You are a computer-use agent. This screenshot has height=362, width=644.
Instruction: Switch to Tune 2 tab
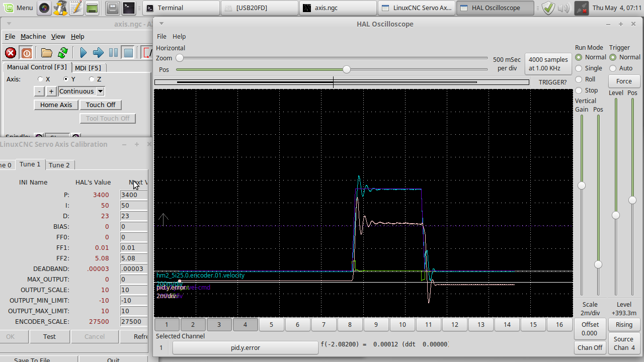pos(59,165)
